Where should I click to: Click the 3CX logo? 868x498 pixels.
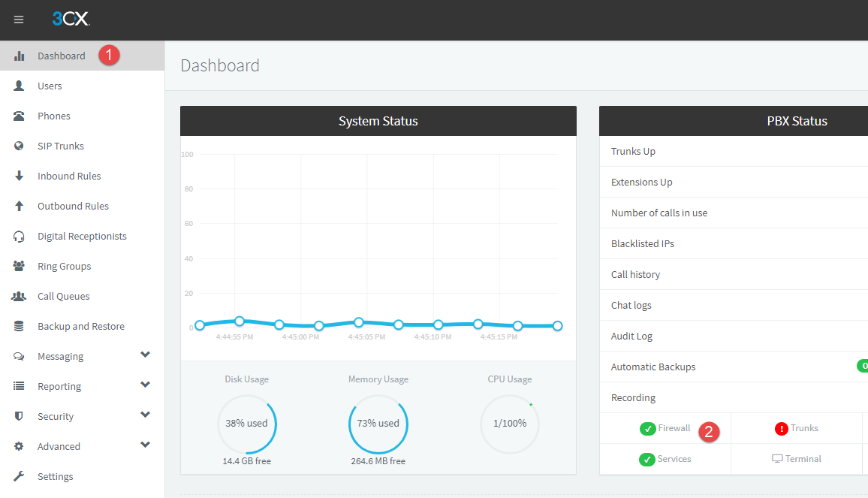pos(71,19)
